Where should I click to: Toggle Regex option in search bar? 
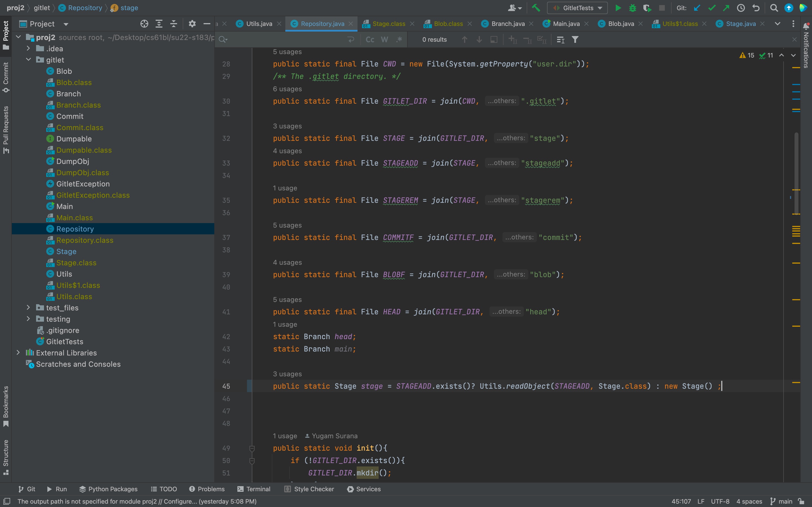coord(399,39)
